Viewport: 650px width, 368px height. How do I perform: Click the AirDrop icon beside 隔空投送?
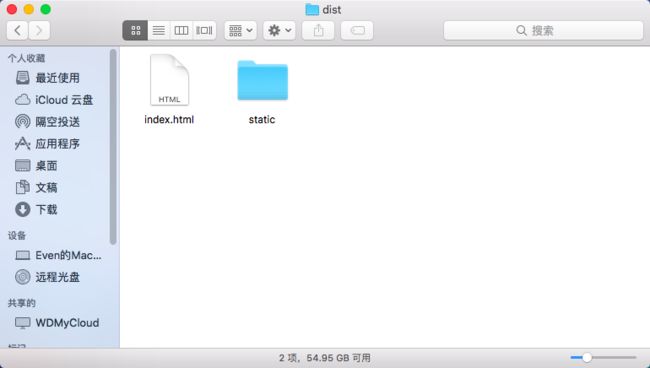point(23,121)
